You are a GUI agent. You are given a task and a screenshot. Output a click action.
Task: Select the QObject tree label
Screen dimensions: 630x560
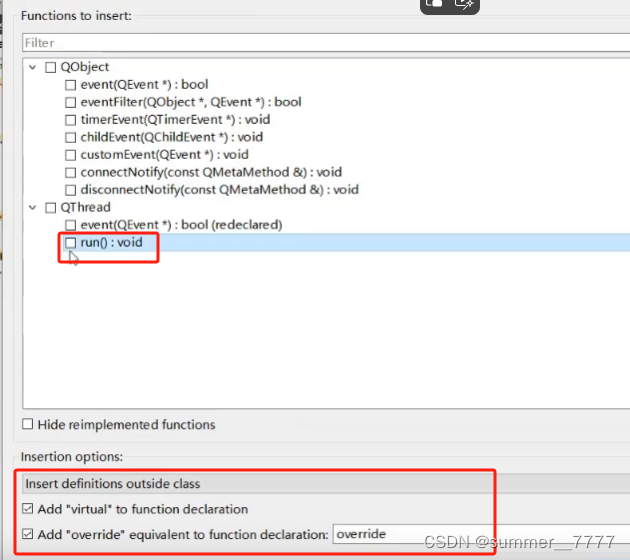pyautogui.click(x=85, y=67)
